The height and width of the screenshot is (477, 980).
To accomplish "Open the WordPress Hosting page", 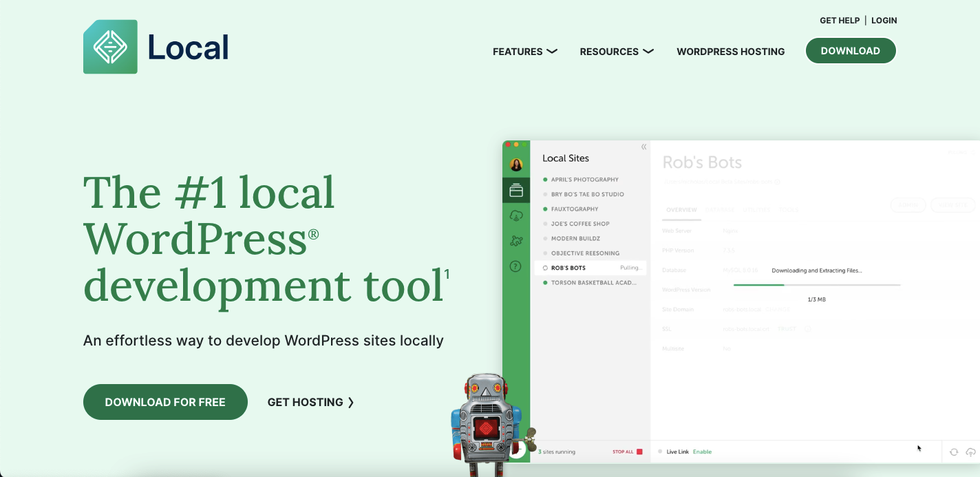I will tap(730, 52).
